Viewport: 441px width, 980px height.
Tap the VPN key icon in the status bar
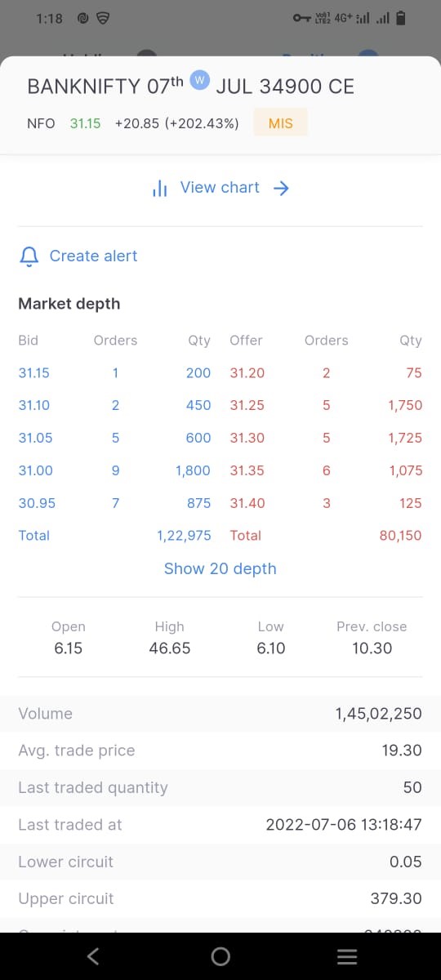click(301, 18)
